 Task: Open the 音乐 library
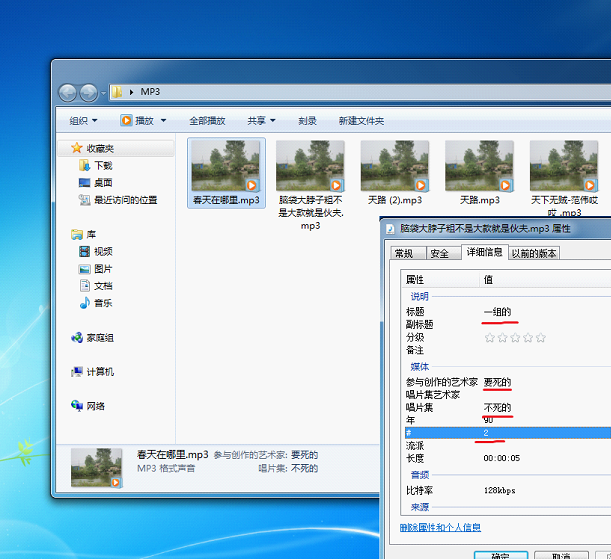[96, 303]
